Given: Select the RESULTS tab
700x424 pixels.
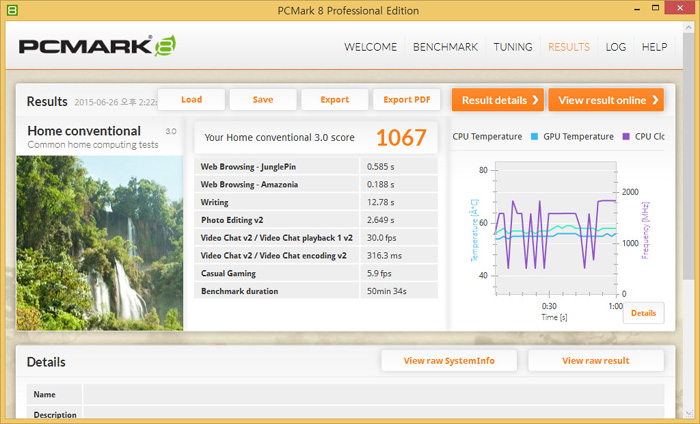Looking at the screenshot, I should pyautogui.click(x=569, y=47).
